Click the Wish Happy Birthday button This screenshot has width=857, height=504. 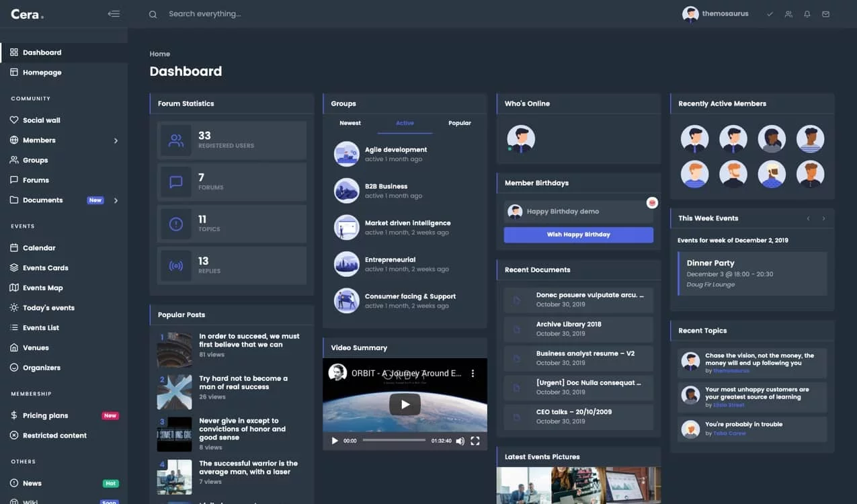click(578, 235)
